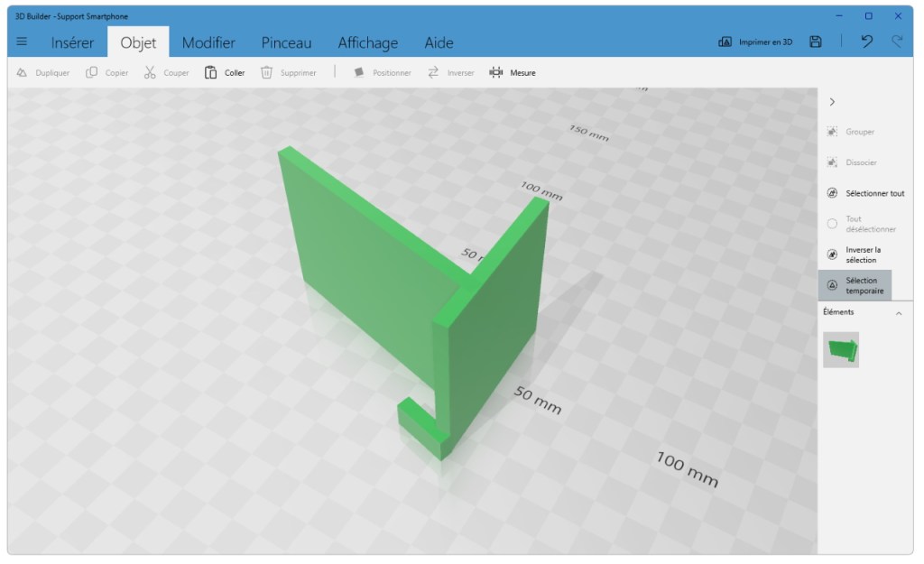Image resolution: width=924 pixels, height=564 pixels.
Task: Open the hamburger menu
Action: click(x=22, y=42)
